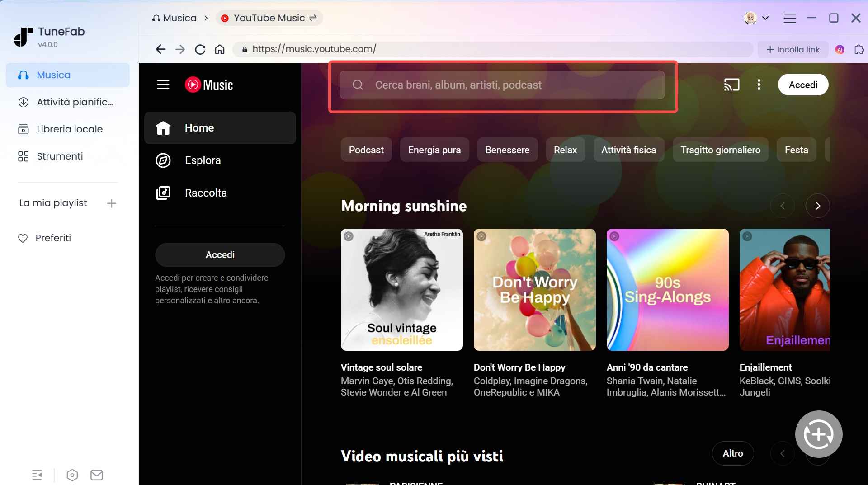
Task: Click the Incolla link button
Action: [x=793, y=49]
